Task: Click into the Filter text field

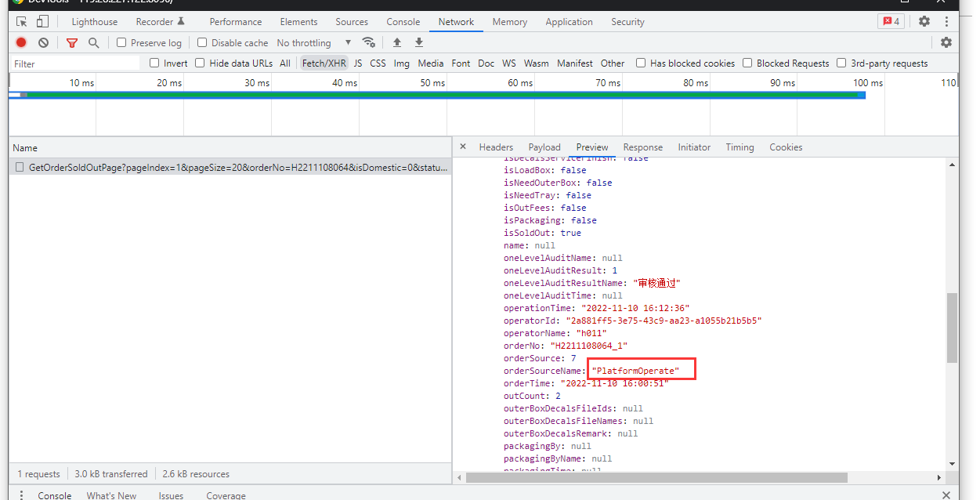Action: (x=74, y=63)
